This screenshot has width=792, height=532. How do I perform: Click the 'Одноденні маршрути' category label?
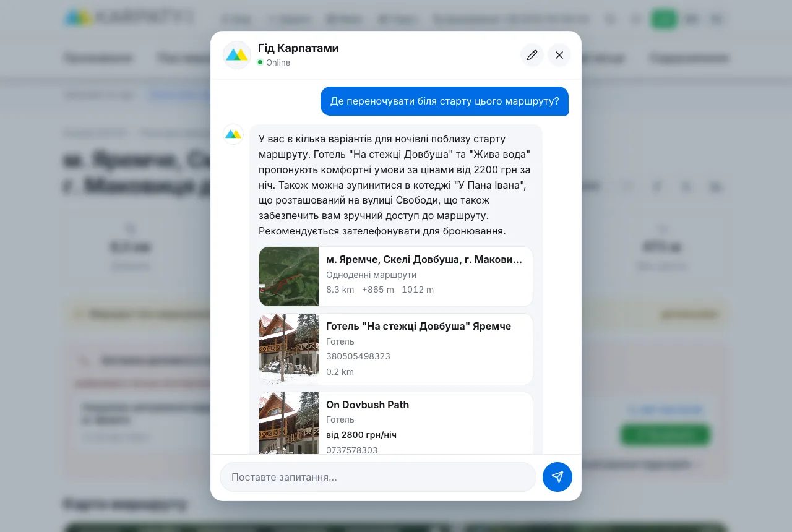[371, 275]
